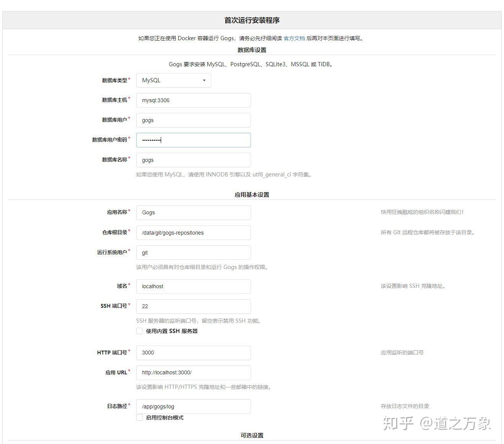Click the 应用基本设置 section heading
Screen dimensions: 504x444
click(x=252, y=194)
